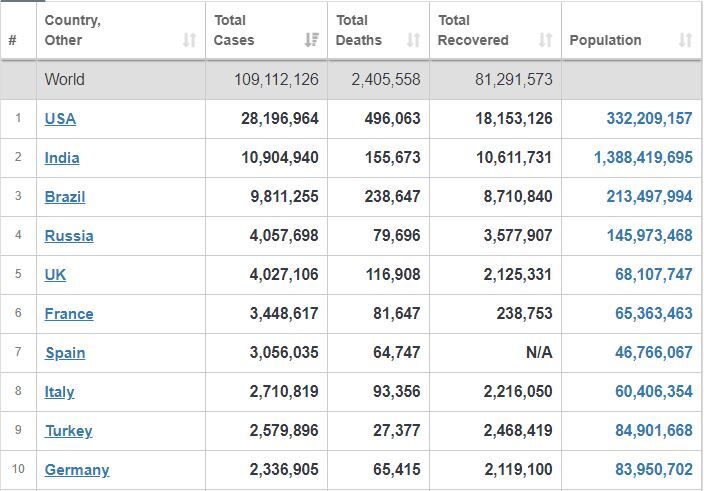Select Turkey total deaths 27,377
This screenshot has width=704, height=491.
[397, 430]
